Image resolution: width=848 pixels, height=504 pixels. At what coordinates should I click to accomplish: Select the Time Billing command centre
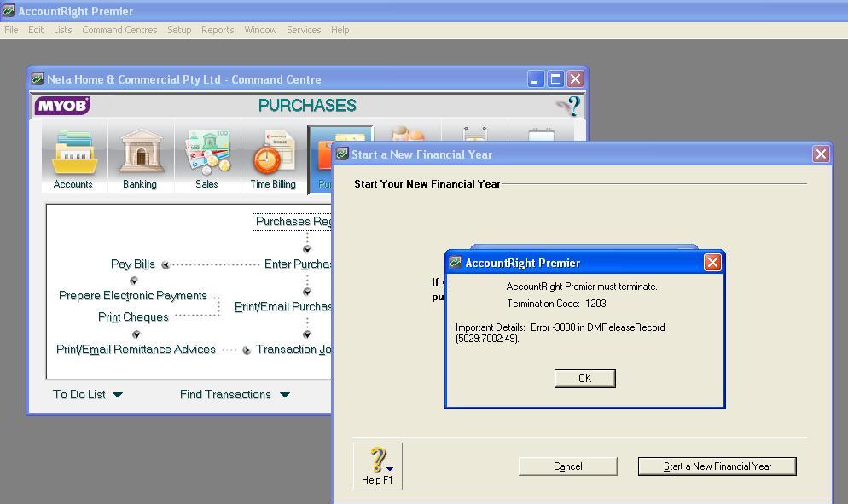(272, 156)
